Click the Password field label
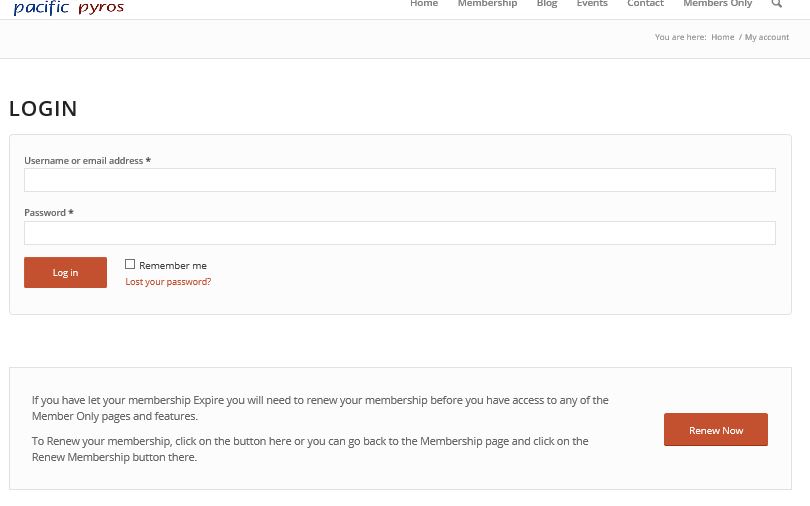The image size is (810, 506). (x=45, y=213)
